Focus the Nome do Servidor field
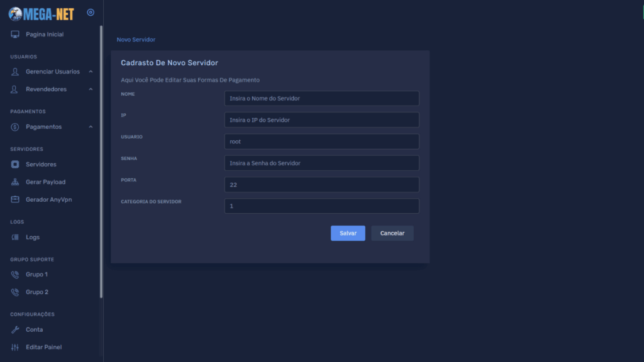 click(x=321, y=99)
